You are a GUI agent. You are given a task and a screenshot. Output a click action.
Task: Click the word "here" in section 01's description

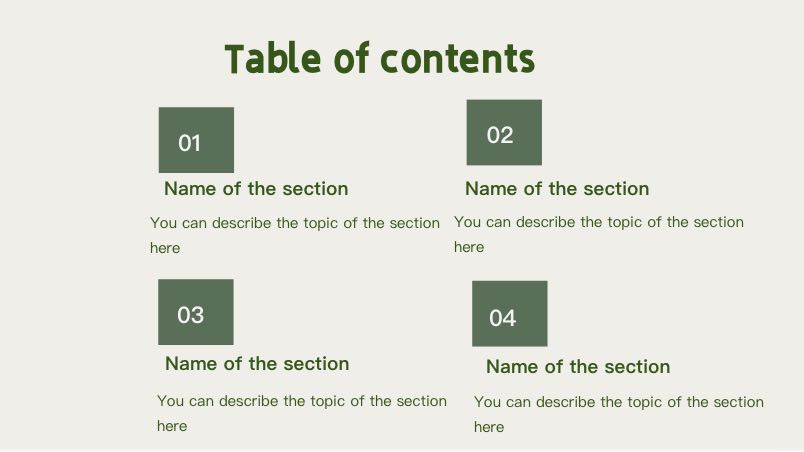[x=165, y=248]
